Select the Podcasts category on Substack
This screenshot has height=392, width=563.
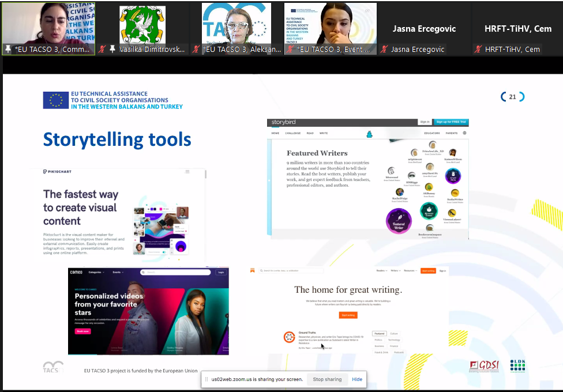(399, 353)
